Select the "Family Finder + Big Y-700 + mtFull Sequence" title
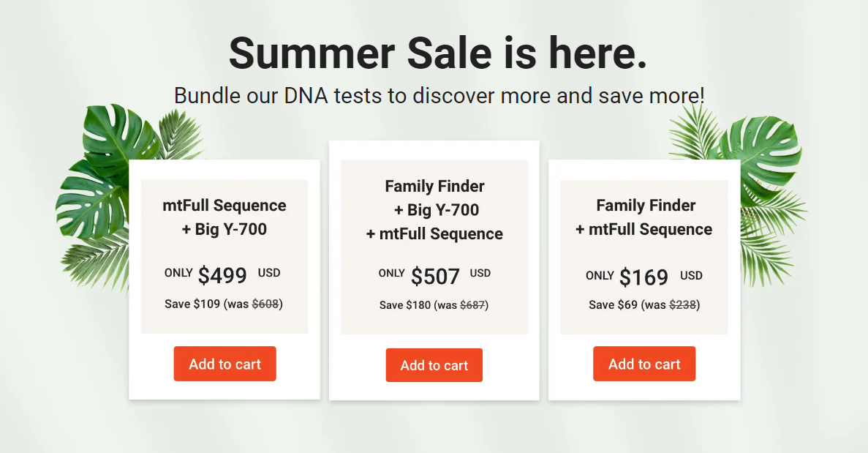Viewport: 868px width, 453px height. point(434,210)
